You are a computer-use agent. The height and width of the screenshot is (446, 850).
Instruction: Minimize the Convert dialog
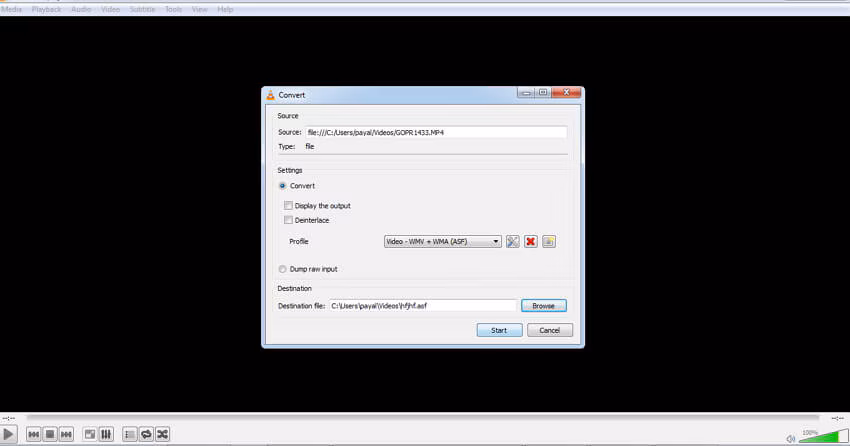pos(526,93)
